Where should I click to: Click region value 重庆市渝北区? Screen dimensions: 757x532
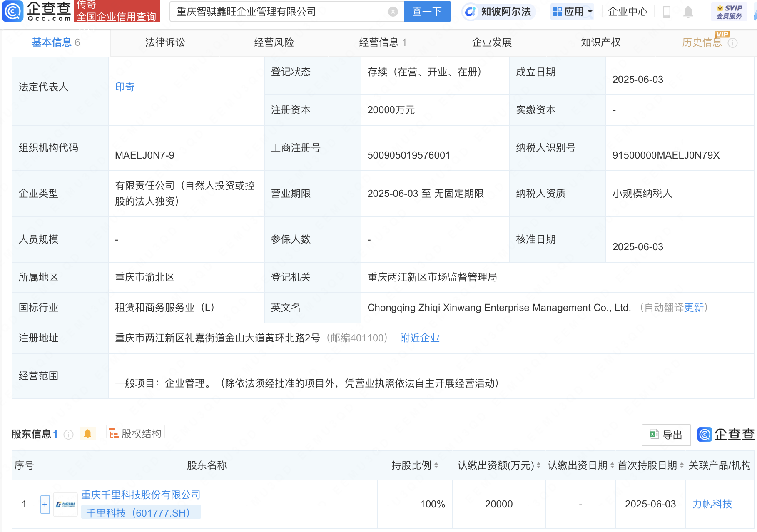[144, 277]
